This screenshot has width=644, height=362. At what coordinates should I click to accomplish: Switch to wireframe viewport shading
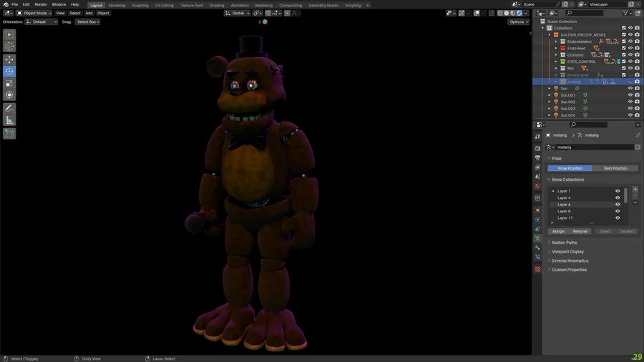500,13
